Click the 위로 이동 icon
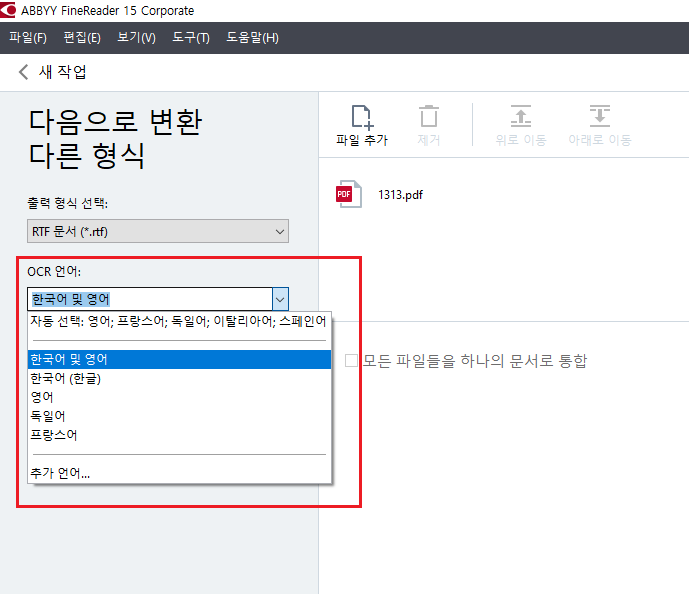Viewport: 689px width, 594px height. point(521,116)
